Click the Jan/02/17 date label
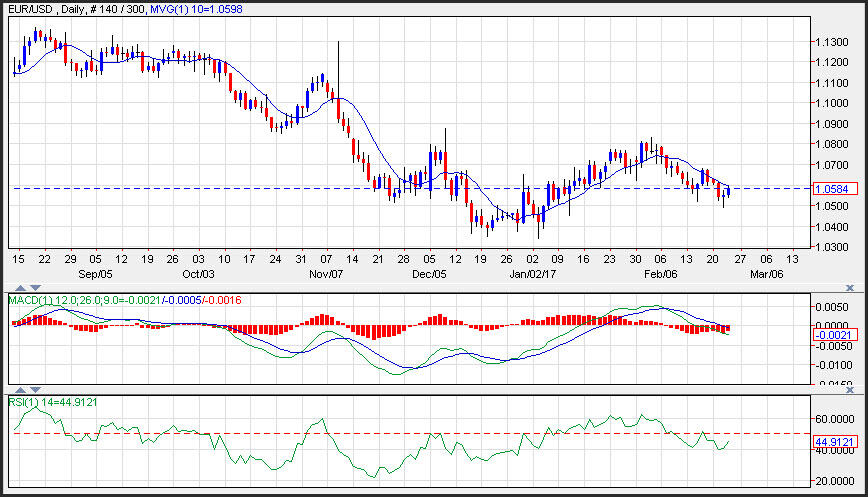868x497 pixels. (x=531, y=273)
